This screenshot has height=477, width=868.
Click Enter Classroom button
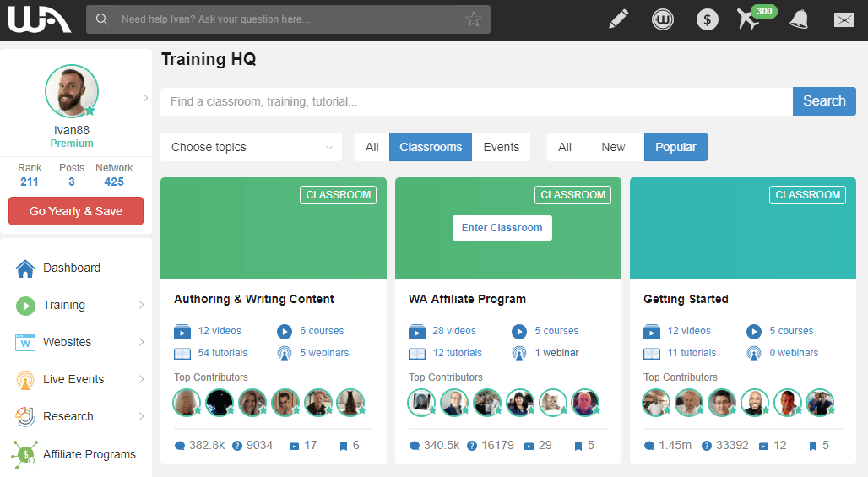(502, 228)
